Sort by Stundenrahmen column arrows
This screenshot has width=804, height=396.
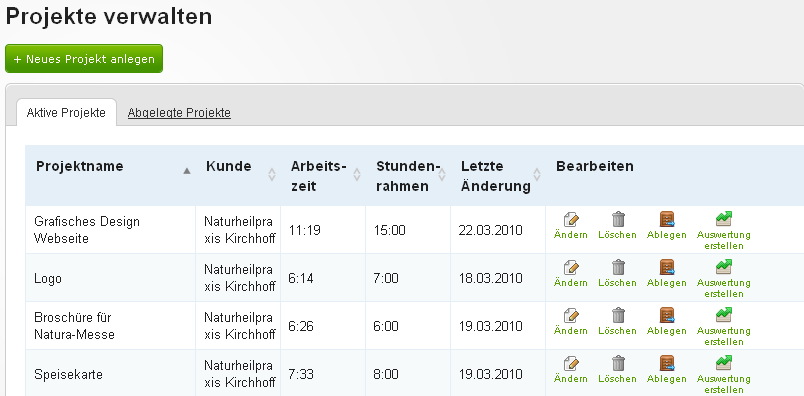point(442,175)
